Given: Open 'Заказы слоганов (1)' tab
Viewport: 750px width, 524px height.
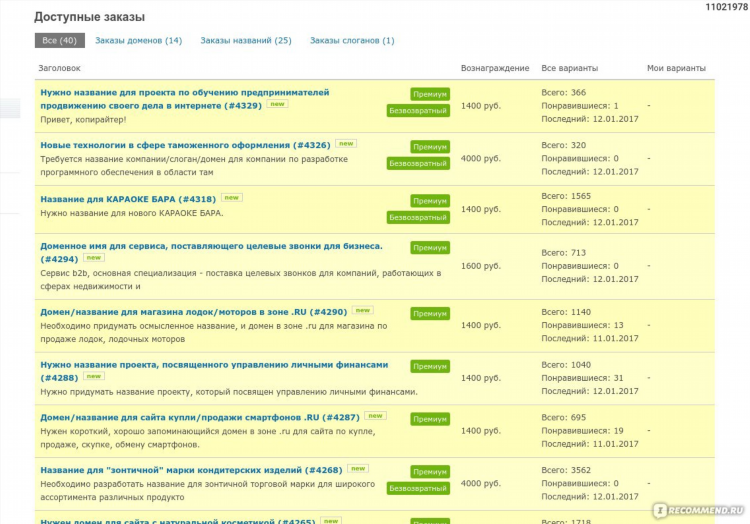Looking at the screenshot, I should pos(352,41).
